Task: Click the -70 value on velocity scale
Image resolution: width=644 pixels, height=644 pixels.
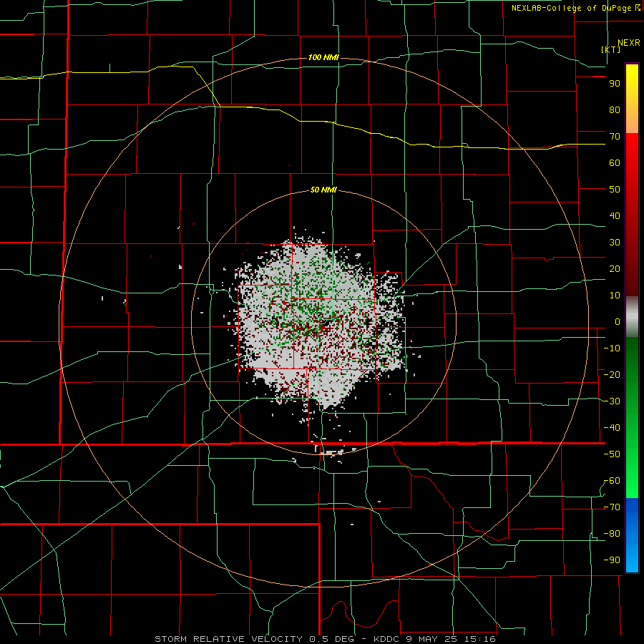Action: (x=612, y=507)
